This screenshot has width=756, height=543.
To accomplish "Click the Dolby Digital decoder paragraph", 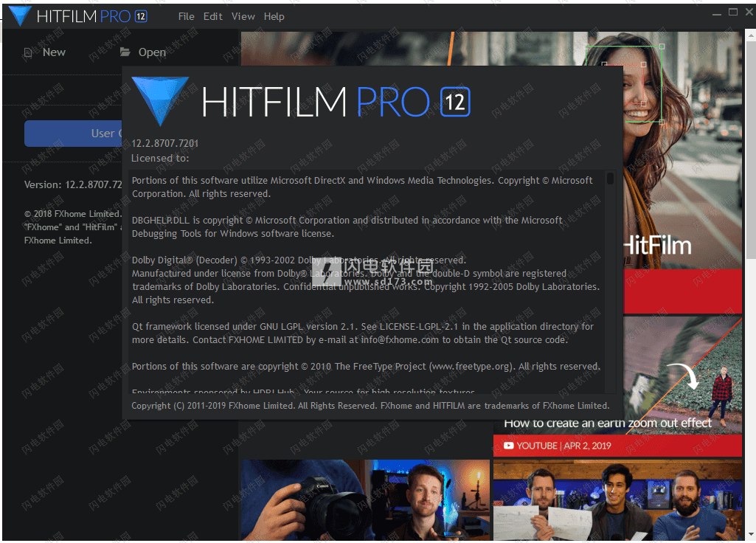I will [366, 280].
